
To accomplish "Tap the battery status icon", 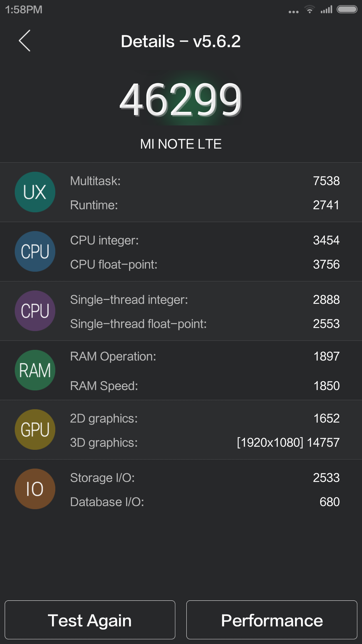I will click(x=347, y=9).
